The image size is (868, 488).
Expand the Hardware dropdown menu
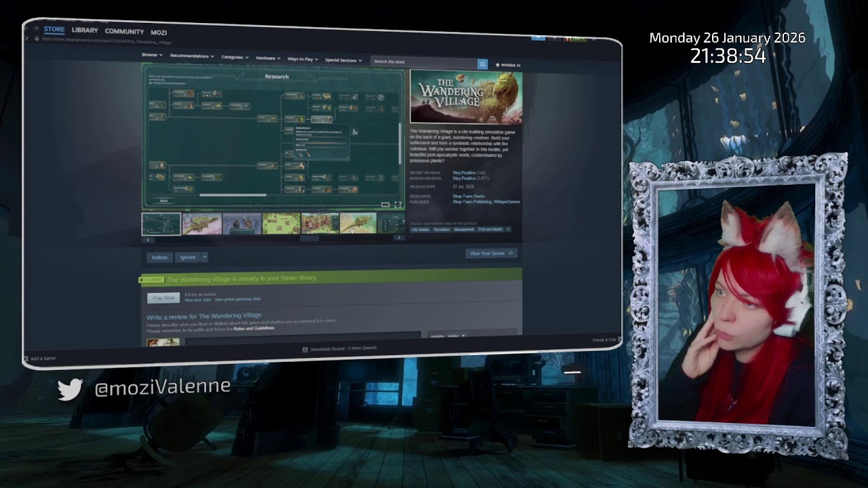[x=268, y=58]
